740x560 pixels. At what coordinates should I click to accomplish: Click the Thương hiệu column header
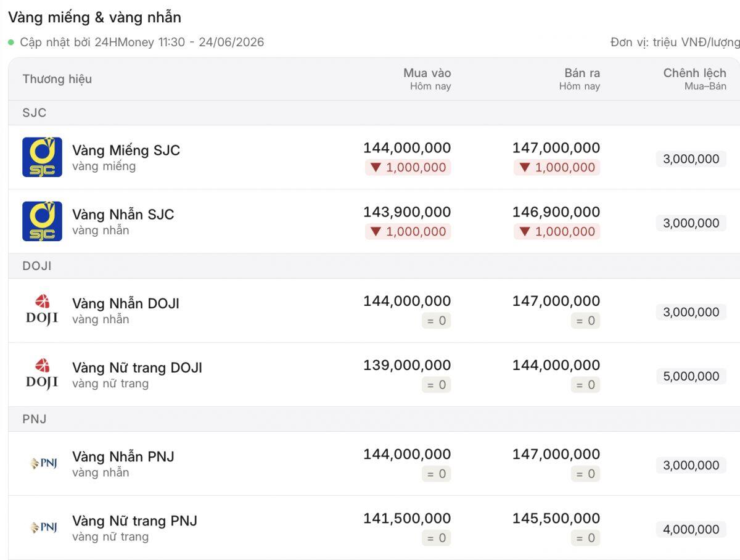(x=57, y=79)
